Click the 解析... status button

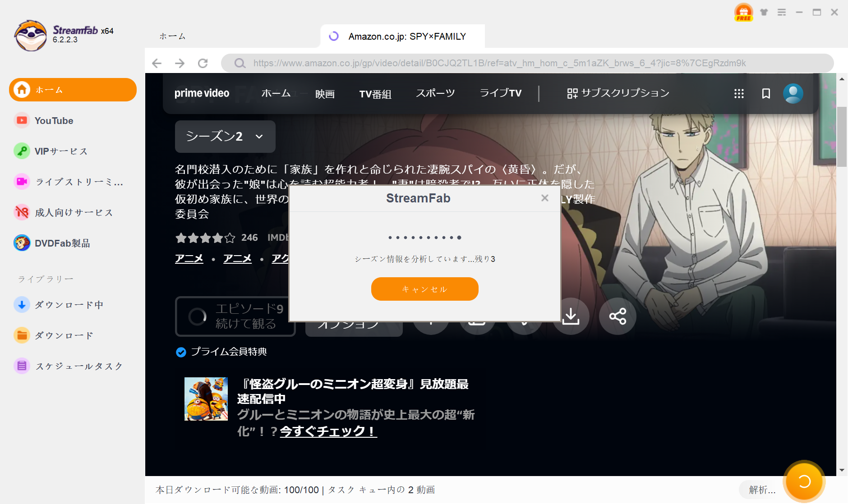pyautogui.click(x=762, y=490)
